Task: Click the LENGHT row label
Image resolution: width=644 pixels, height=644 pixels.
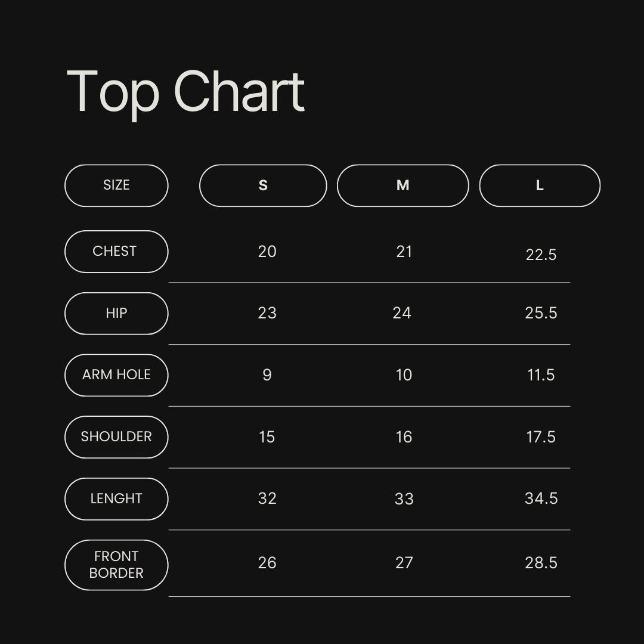Action: [116, 499]
